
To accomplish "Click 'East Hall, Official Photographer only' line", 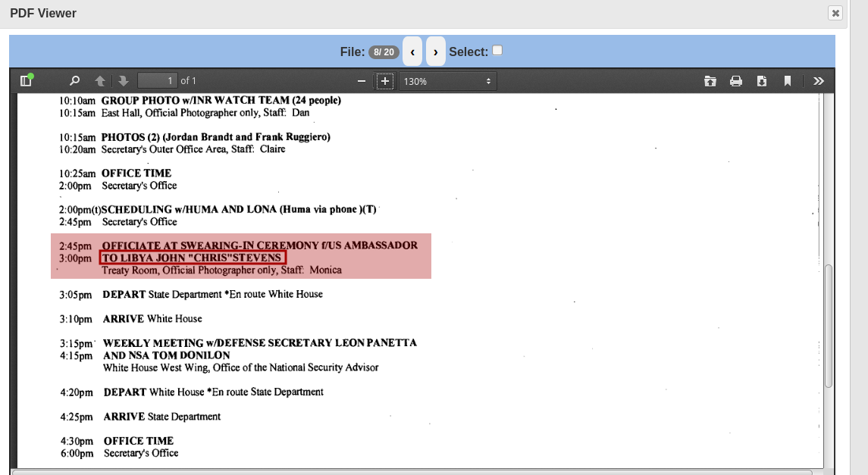I will pyautogui.click(x=205, y=112).
